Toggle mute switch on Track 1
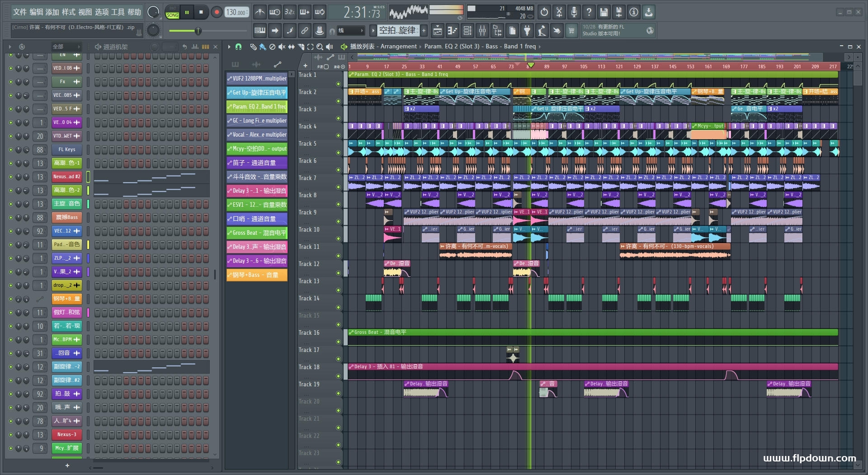 (x=338, y=84)
